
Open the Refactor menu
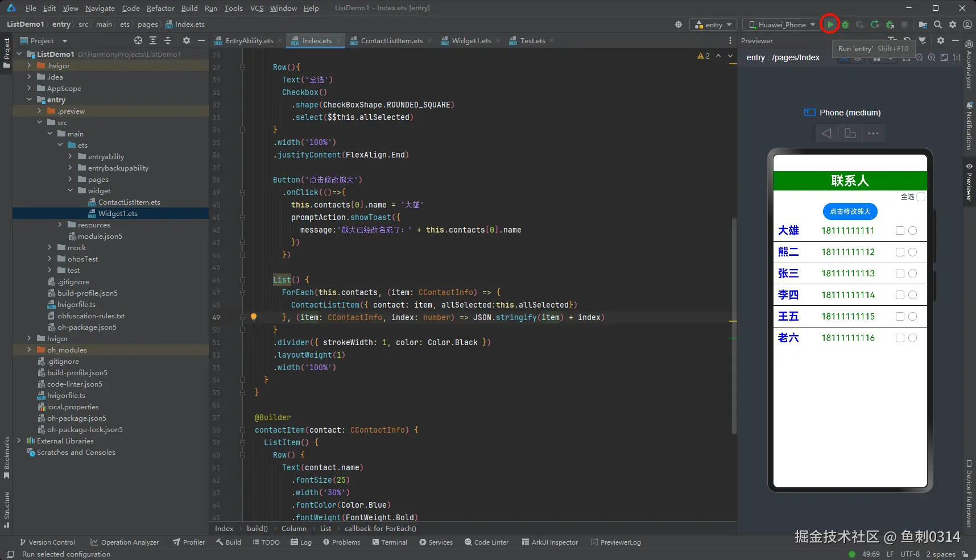pos(160,8)
